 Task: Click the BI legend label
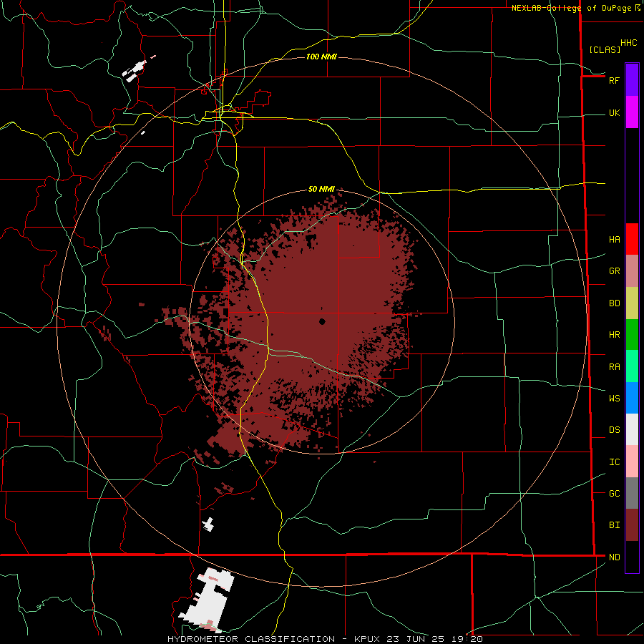pos(614,525)
